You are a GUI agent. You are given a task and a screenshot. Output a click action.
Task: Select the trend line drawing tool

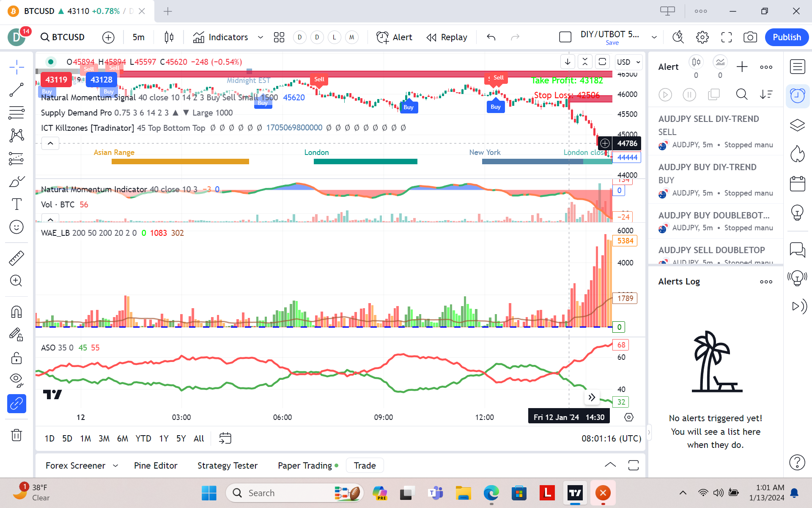[16, 90]
